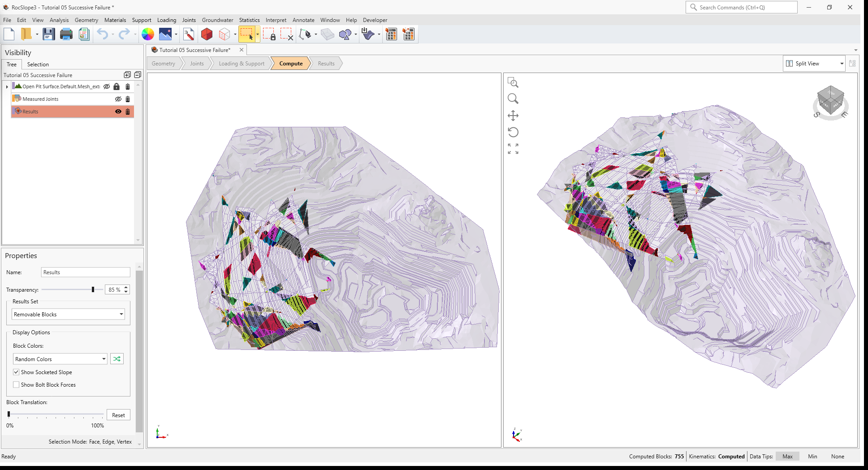Viewport: 868px width, 470px height.
Task: Close the Tutorial 05 document tab
Action: [242, 50]
